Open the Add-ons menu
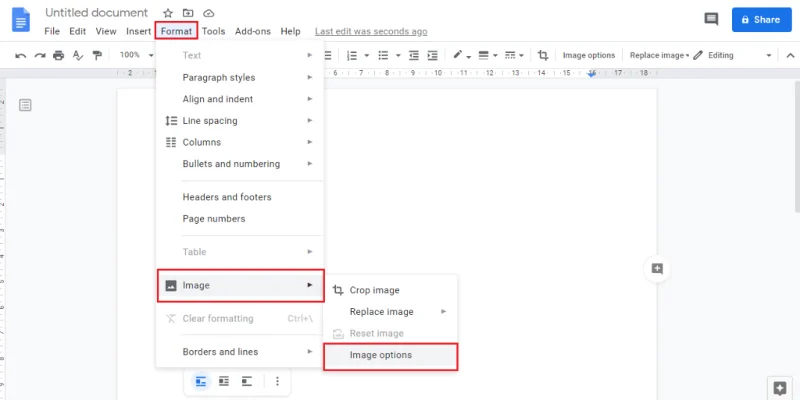The width and height of the screenshot is (800, 400). [x=253, y=31]
